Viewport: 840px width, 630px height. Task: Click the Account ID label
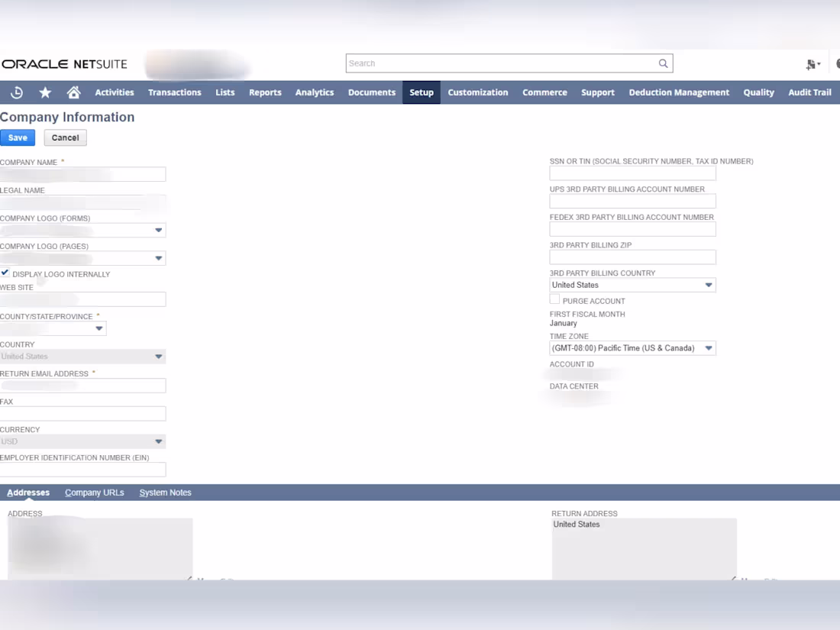coord(572,364)
